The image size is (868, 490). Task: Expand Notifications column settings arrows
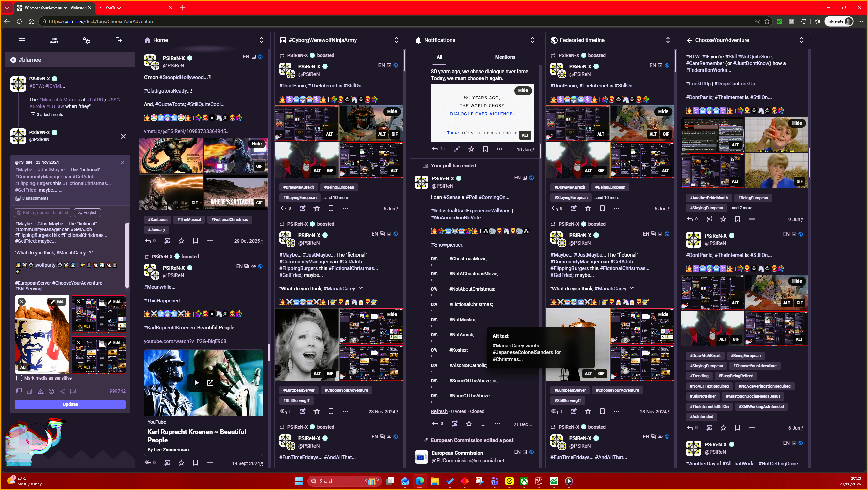532,40
